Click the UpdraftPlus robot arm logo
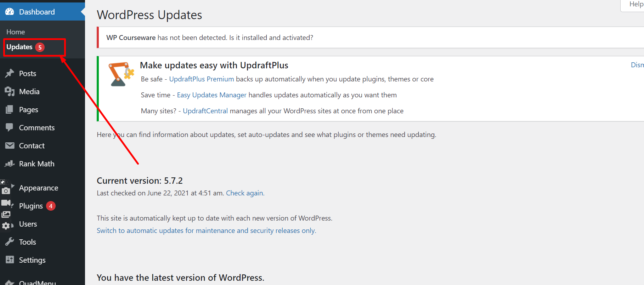This screenshot has width=644, height=285. coord(121,74)
